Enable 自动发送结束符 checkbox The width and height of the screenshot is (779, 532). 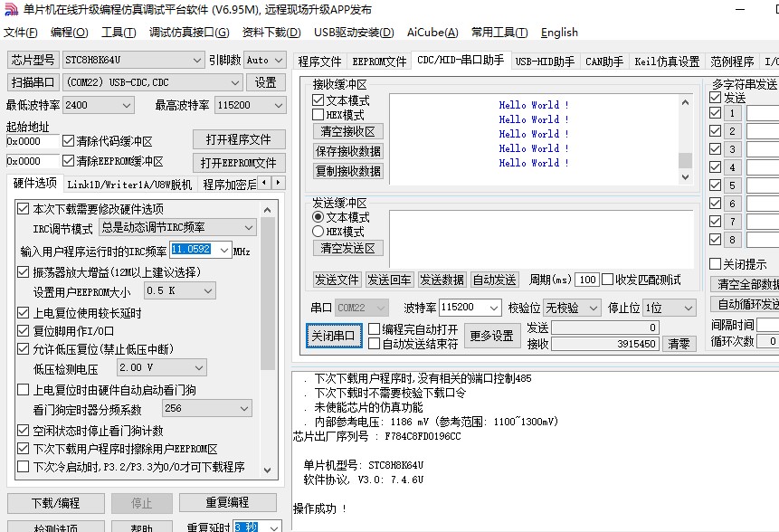tap(374, 343)
